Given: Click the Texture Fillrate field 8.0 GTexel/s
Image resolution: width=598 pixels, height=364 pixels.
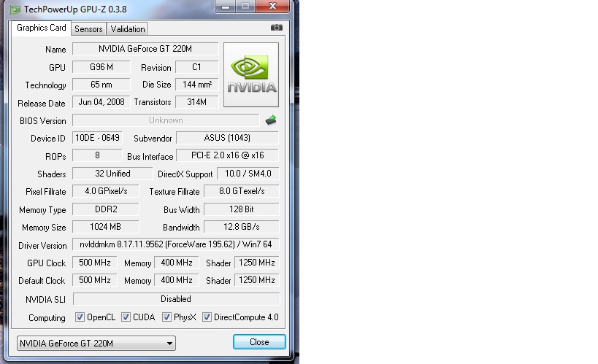Looking at the screenshot, I should click(242, 191).
